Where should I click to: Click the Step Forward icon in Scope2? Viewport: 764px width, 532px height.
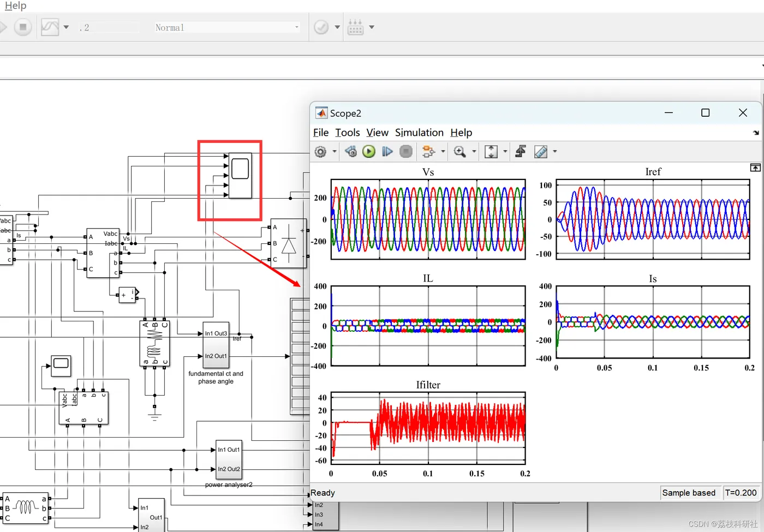click(387, 152)
